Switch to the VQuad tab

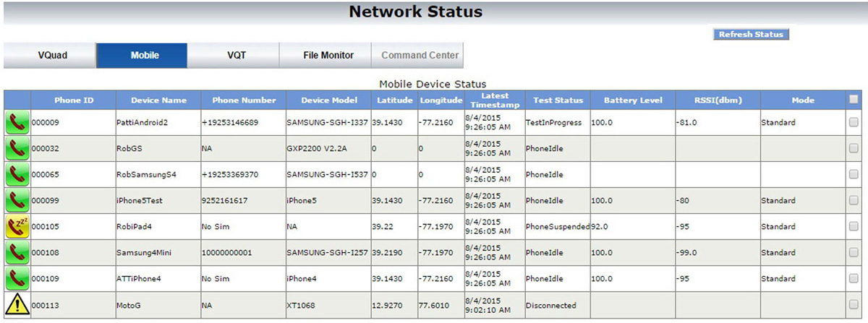coord(51,56)
